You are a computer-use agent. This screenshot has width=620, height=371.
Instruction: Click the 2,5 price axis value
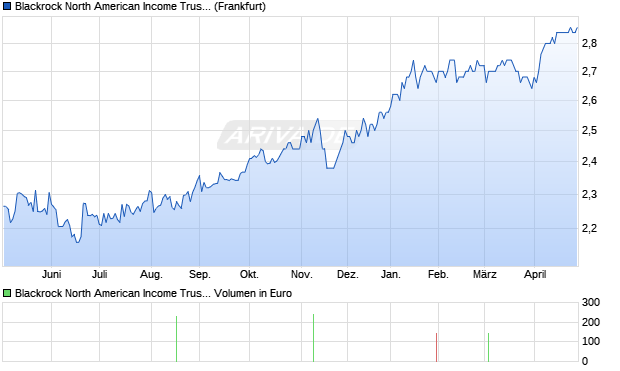pyautogui.click(x=590, y=131)
